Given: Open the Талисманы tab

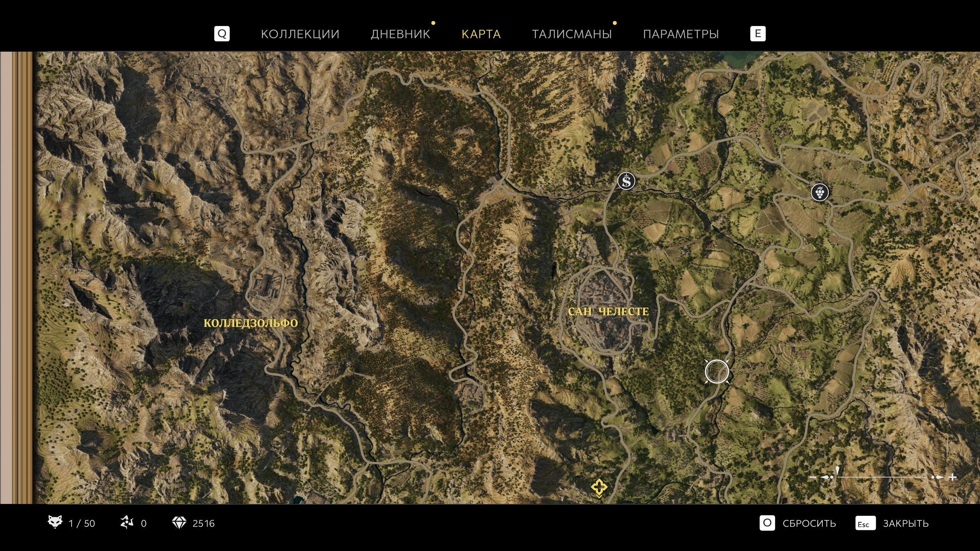Looking at the screenshot, I should pos(572,34).
